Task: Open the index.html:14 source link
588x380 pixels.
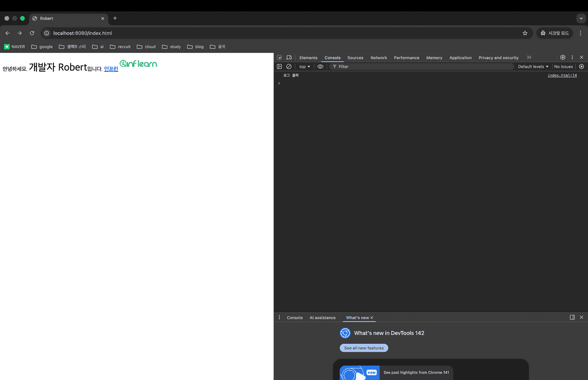Action: pyautogui.click(x=562, y=75)
